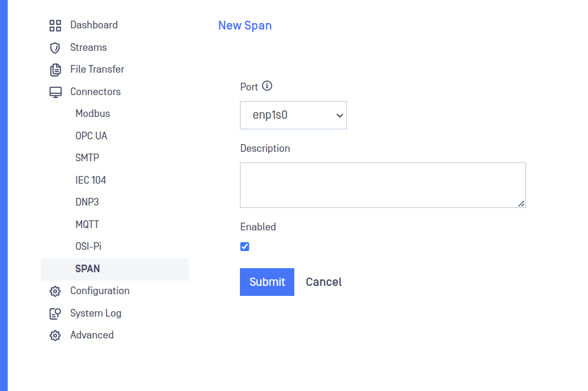Click the File Transfer documents icon

point(55,70)
